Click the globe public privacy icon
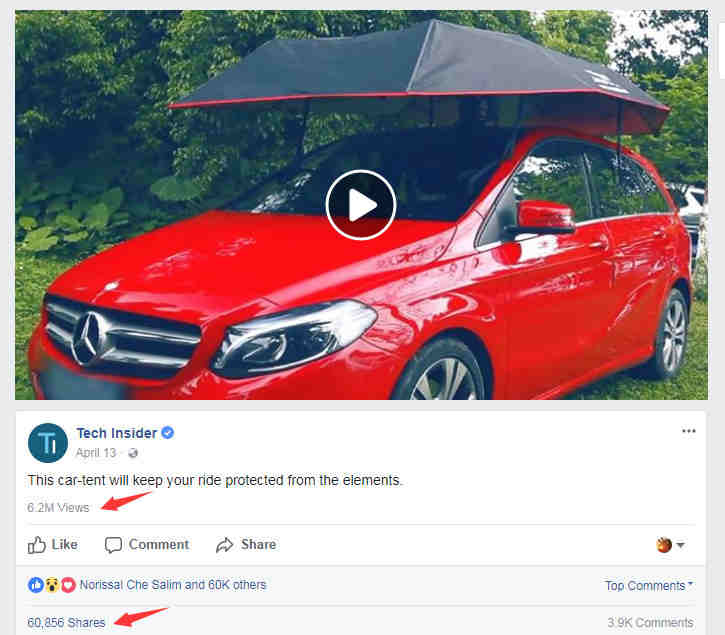The image size is (725, 635). pos(133,453)
